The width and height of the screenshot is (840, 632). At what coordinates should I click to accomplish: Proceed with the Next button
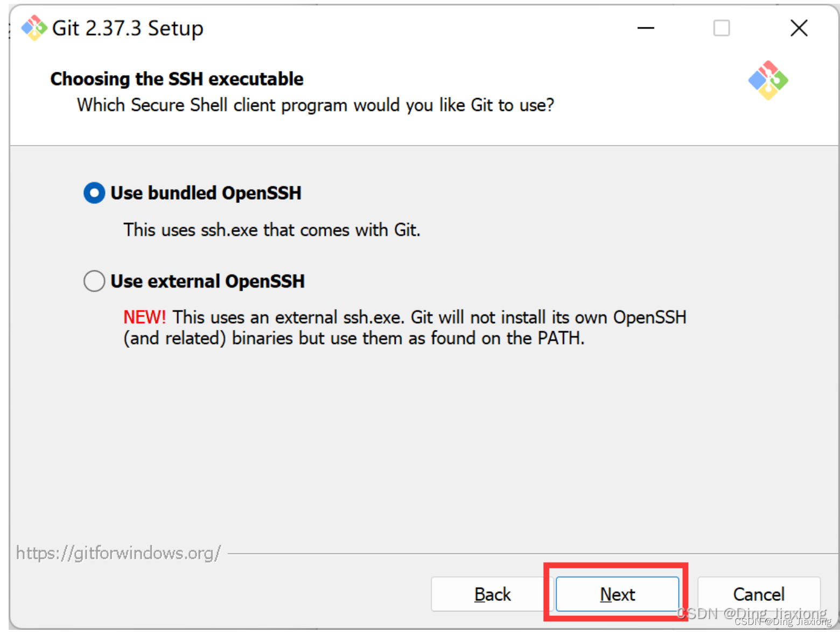[x=618, y=594]
